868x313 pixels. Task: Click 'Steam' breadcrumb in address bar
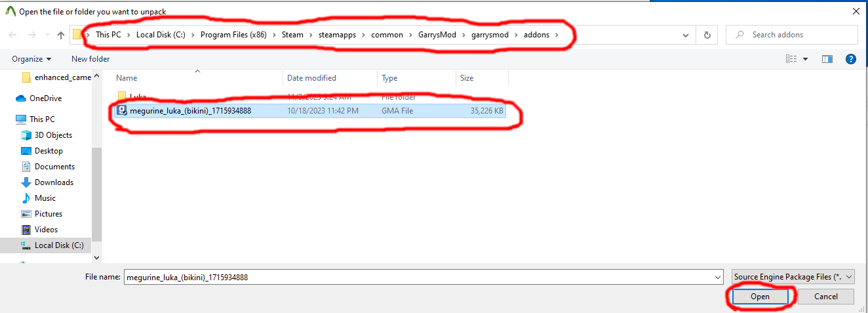point(292,35)
